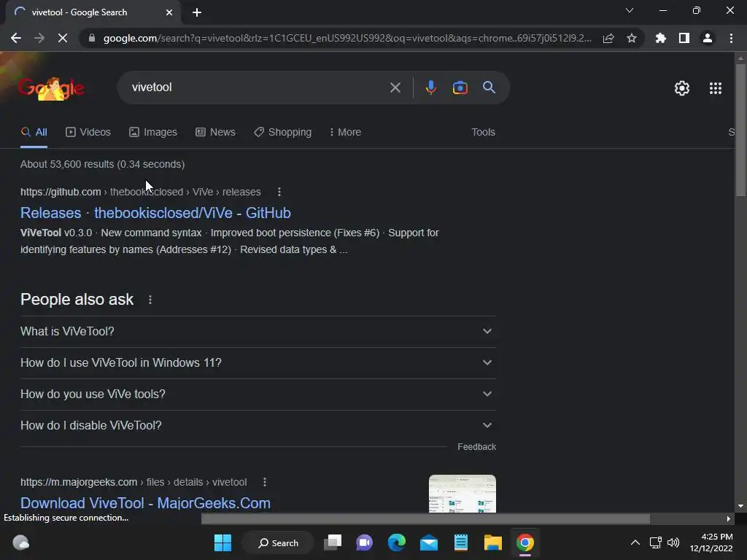
Task: Clear the search box text
Action: click(395, 87)
